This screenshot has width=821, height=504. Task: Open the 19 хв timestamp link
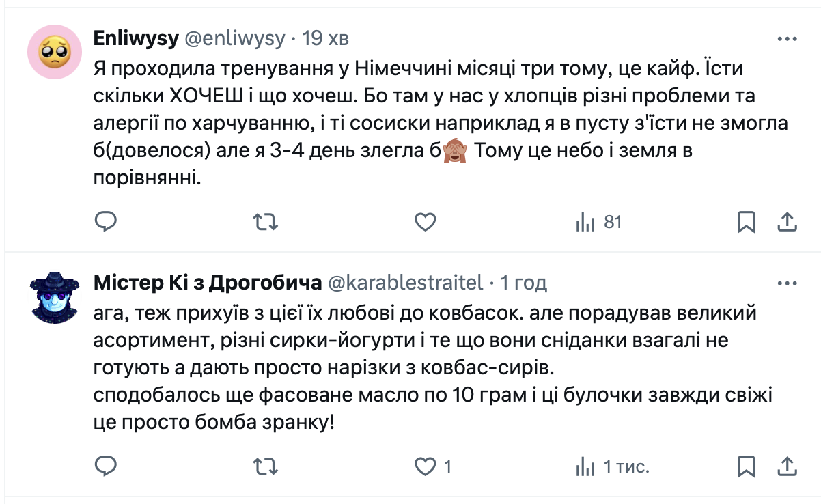click(325, 38)
